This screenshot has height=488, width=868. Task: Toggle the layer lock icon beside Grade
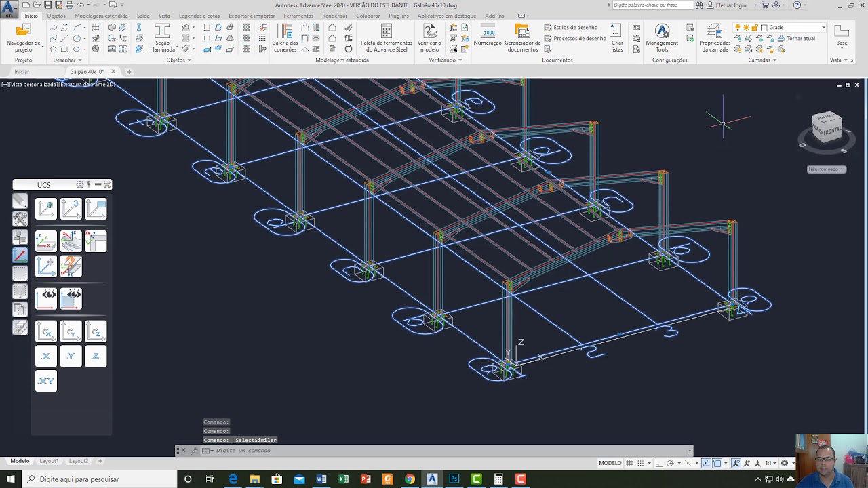(x=755, y=28)
